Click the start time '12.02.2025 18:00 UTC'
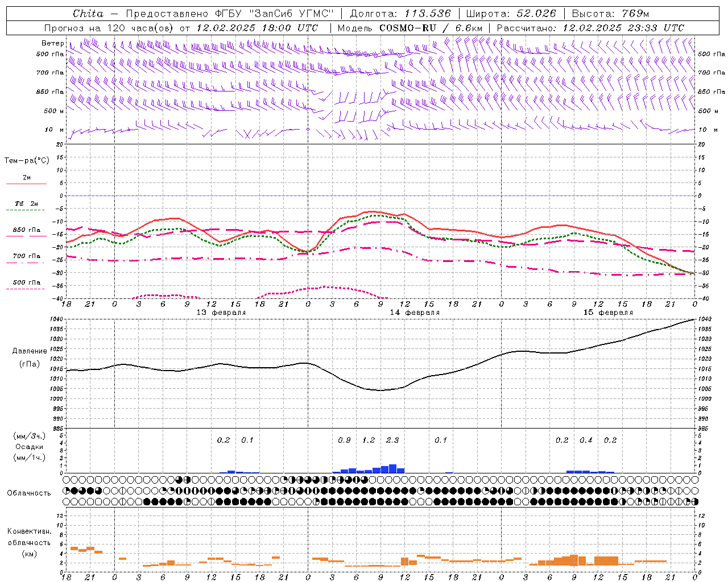The width and height of the screenshot is (728, 582). pos(257,28)
